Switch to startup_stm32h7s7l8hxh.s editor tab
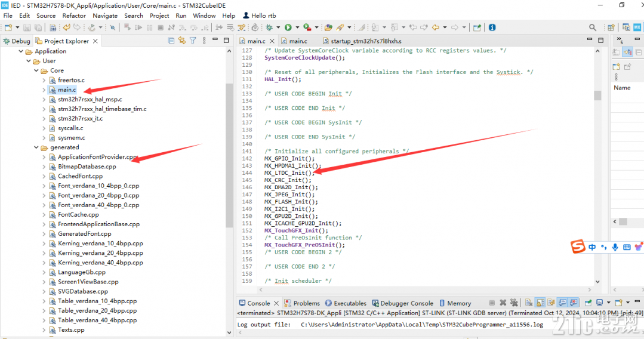 362,41
